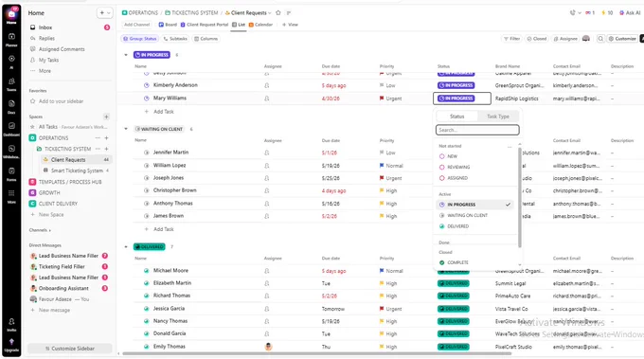Open ellipsis menu for TICKETING SYSTEM folder
This screenshot has width=644, height=359.
pos(98,149)
